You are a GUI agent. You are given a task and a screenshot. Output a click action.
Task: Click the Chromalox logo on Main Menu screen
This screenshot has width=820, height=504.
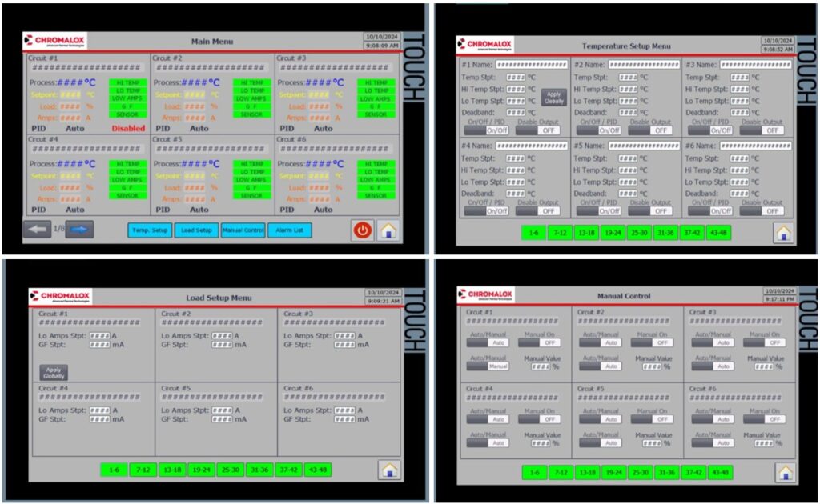[55, 41]
